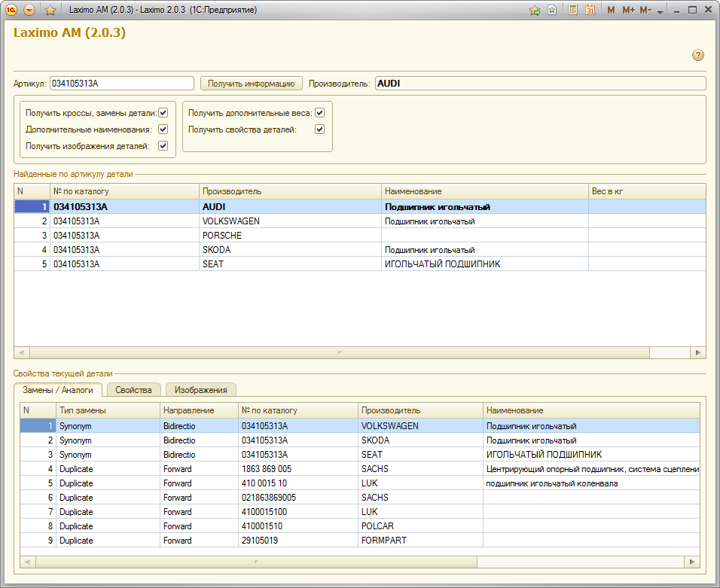Maximize the Laximo window
Image resolution: width=720 pixels, height=588 pixels.
pyautogui.click(x=692, y=10)
